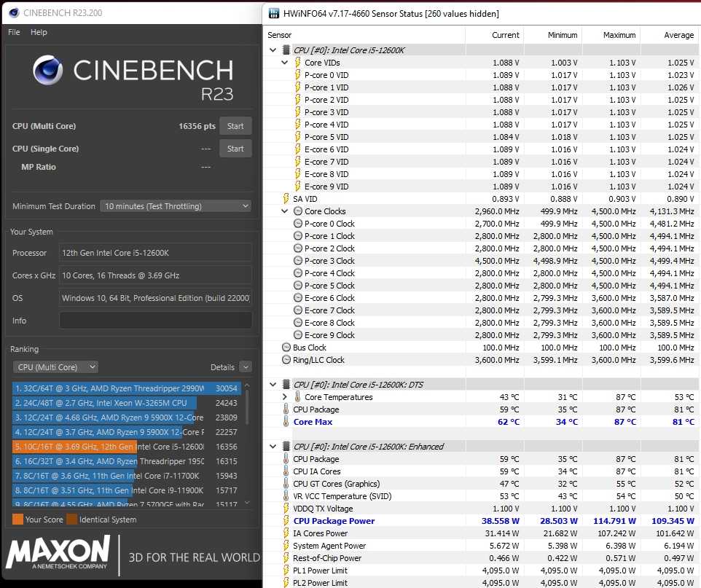This screenshot has width=701, height=588.
Task: Click the orange Your Score color swatch
Action: click(17, 520)
